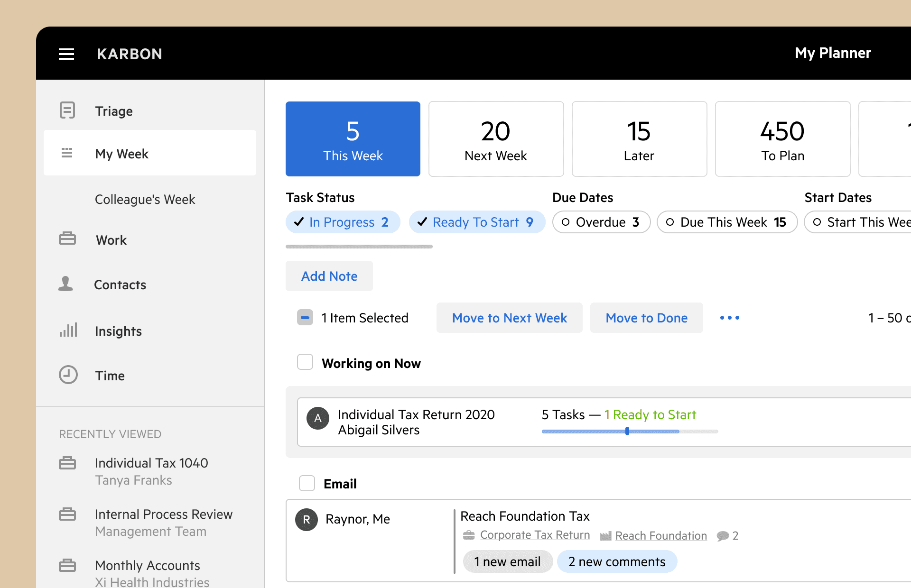This screenshot has width=911, height=588.
Task: Click the Individual Tax Return progress bar
Action: coord(630,432)
